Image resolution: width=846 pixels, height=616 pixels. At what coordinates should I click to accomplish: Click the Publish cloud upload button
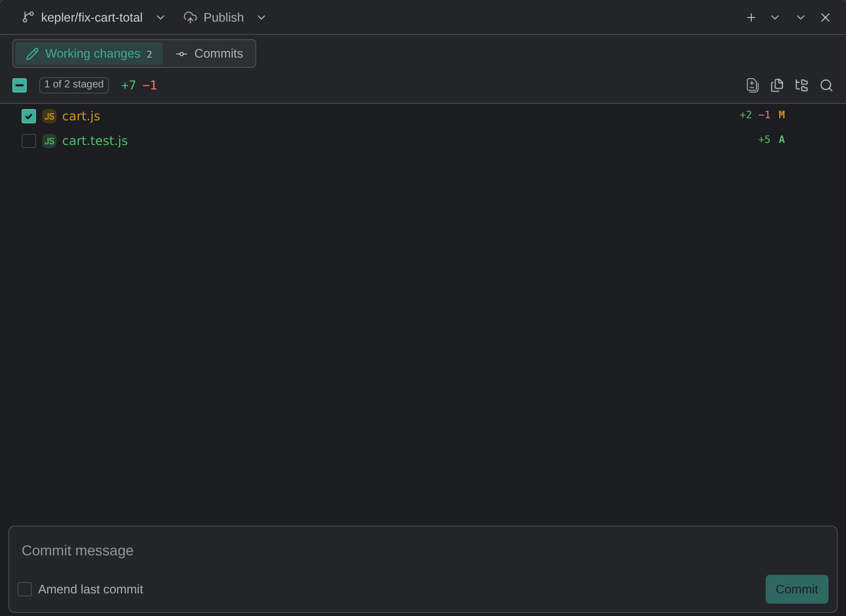coord(214,17)
